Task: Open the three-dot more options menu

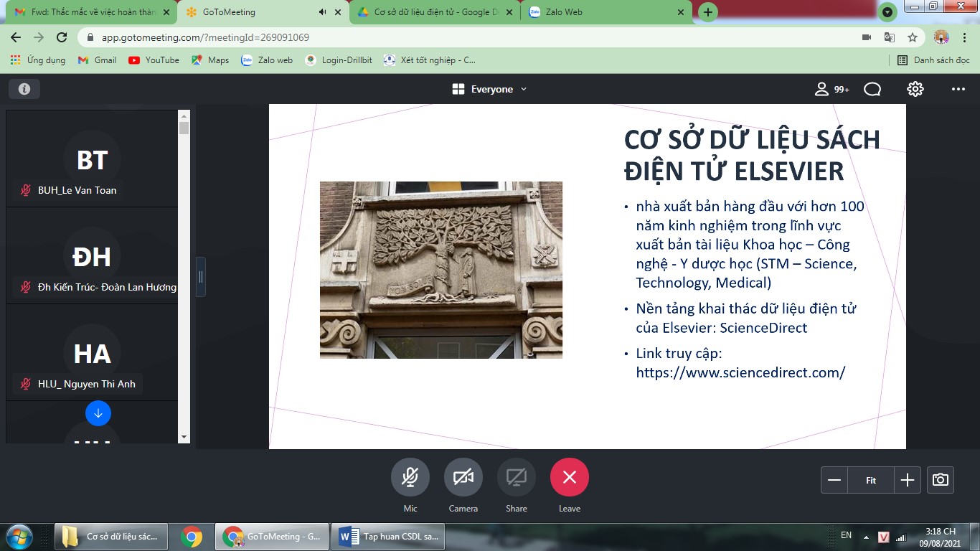Action: click(x=958, y=89)
